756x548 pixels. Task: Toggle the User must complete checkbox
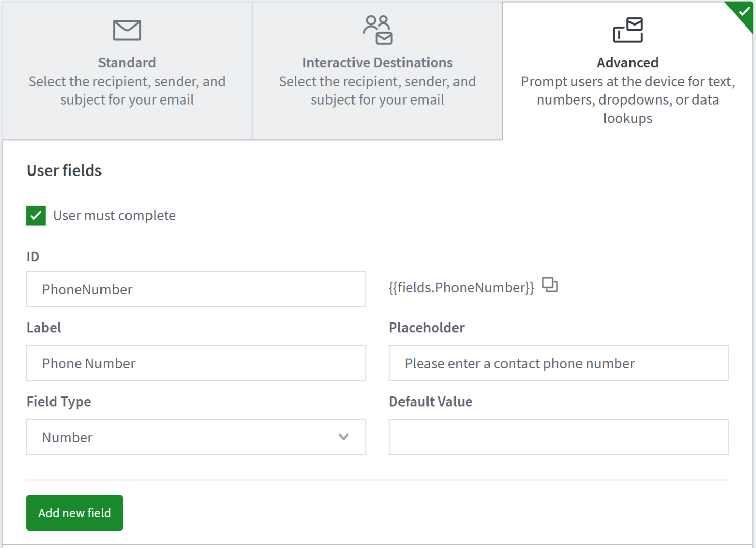click(36, 215)
